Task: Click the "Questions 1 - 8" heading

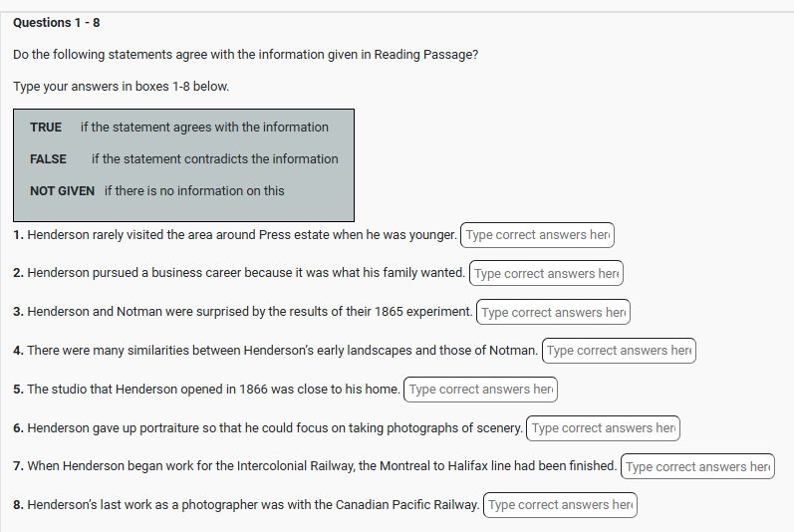Action: [x=57, y=22]
